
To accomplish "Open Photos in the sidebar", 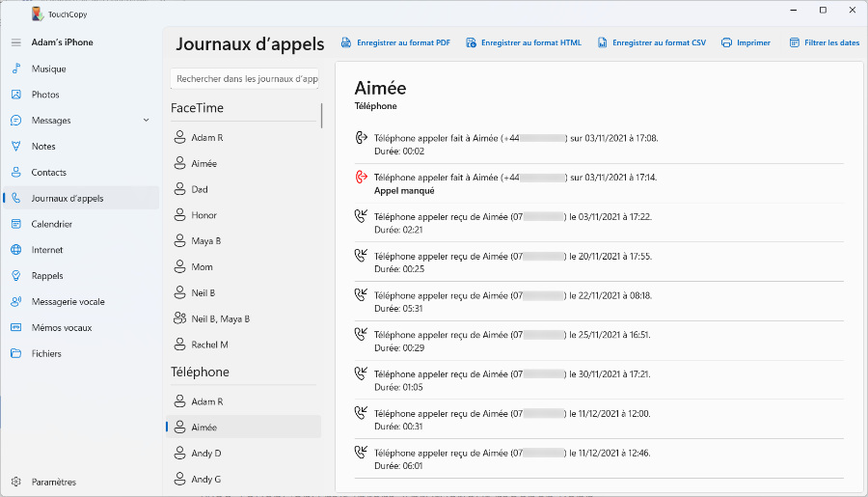I will (x=44, y=95).
